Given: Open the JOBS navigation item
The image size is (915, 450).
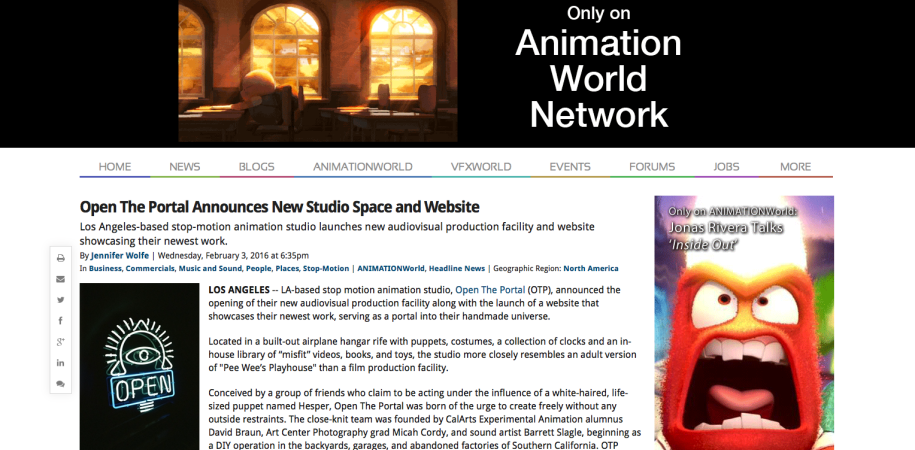Looking at the screenshot, I should (x=727, y=166).
